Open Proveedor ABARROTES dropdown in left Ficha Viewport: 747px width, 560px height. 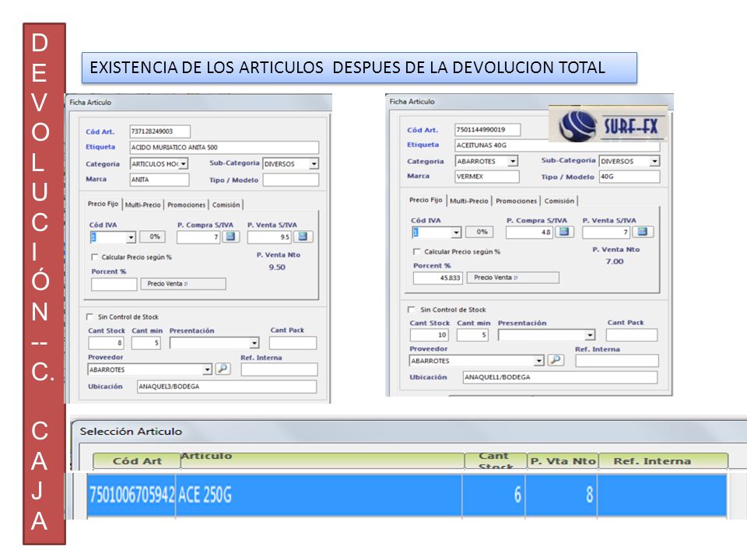tap(207, 369)
